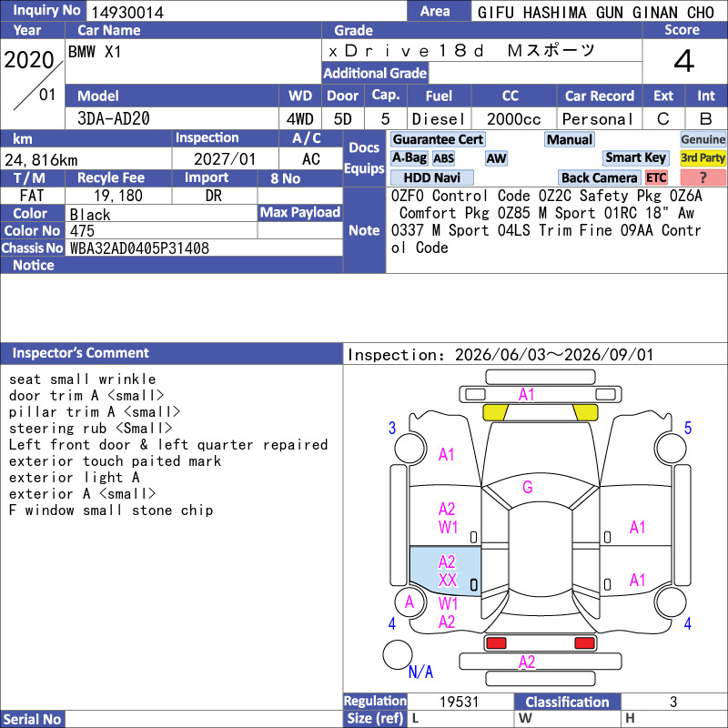
Task: Click the model code 3DA-AD20
Action: [x=113, y=118]
